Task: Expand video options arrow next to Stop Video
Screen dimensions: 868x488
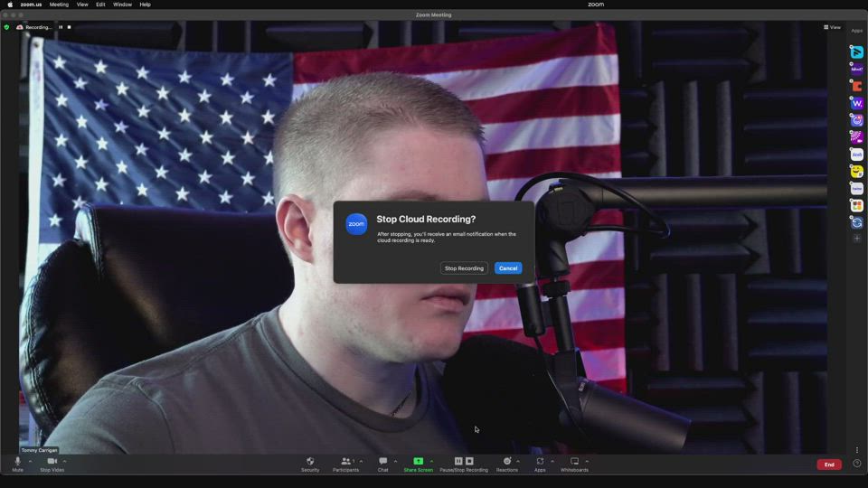Action: [64, 461]
